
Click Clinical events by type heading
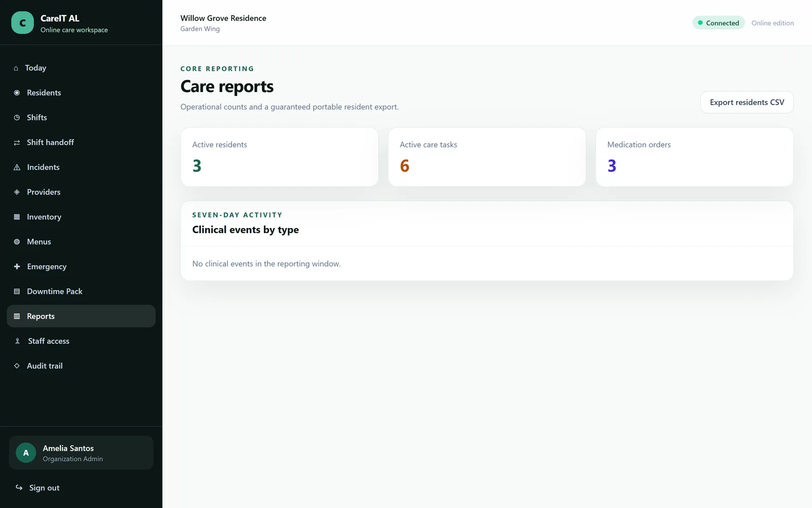point(246,230)
